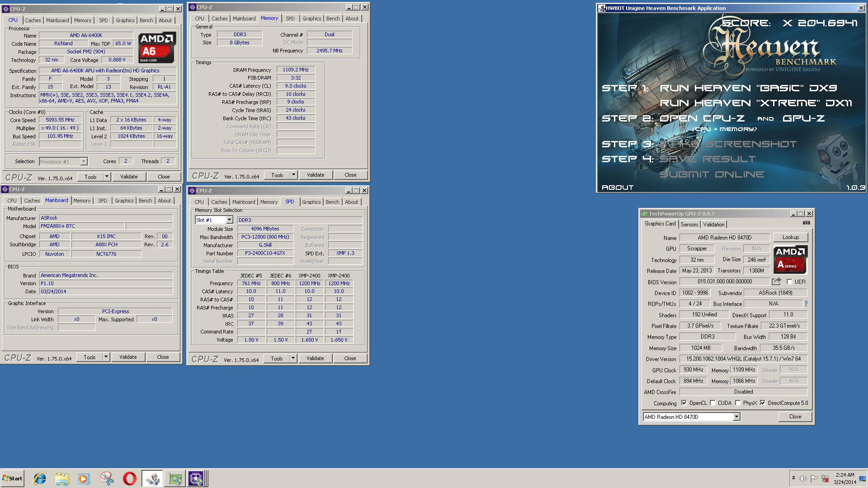Click the GPU-Z title bar application icon
This screenshot has width=868, height=488.
click(x=645, y=214)
